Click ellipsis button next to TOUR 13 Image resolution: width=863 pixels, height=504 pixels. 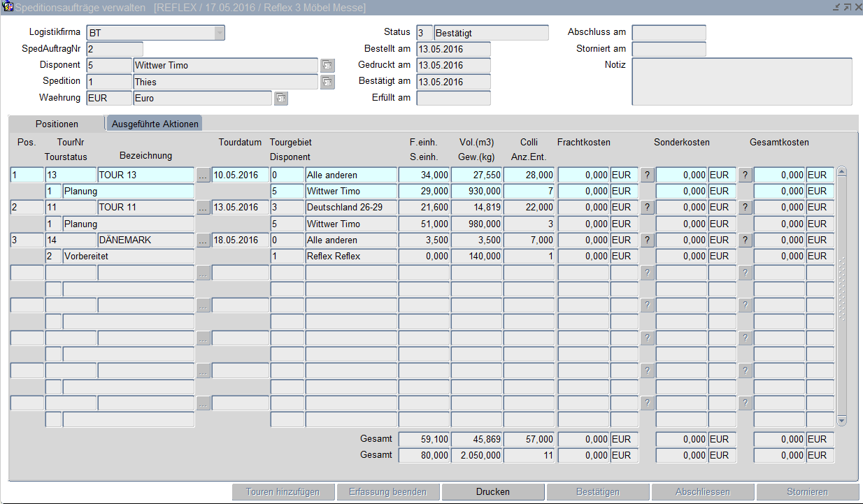[x=203, y=175]
